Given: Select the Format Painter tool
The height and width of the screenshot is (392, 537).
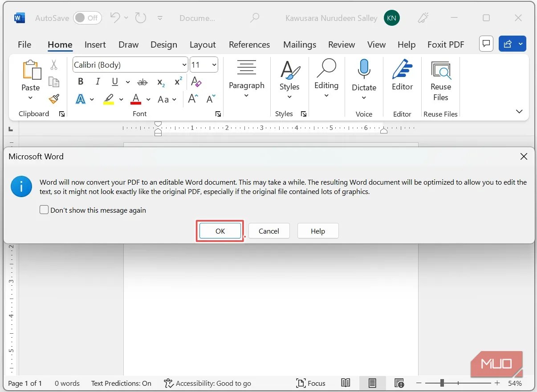Looking at the screenshot, I should [x=53, y=99].
